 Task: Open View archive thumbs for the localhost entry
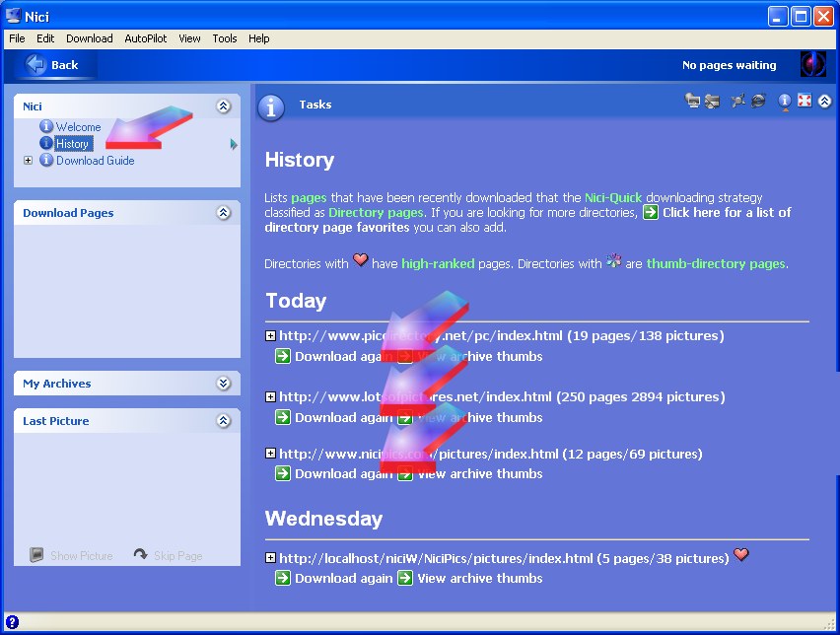[480, 578]
